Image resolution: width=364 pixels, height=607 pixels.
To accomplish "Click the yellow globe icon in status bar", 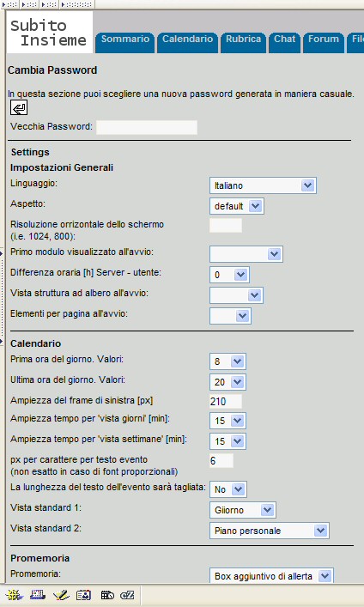I will click(15, 595).
